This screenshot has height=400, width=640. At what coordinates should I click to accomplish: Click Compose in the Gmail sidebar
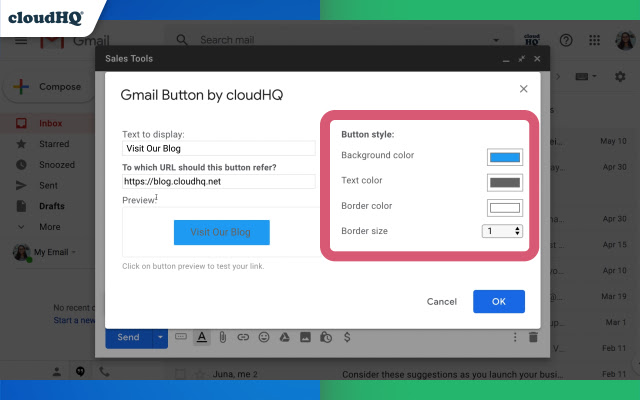[50, 87]
